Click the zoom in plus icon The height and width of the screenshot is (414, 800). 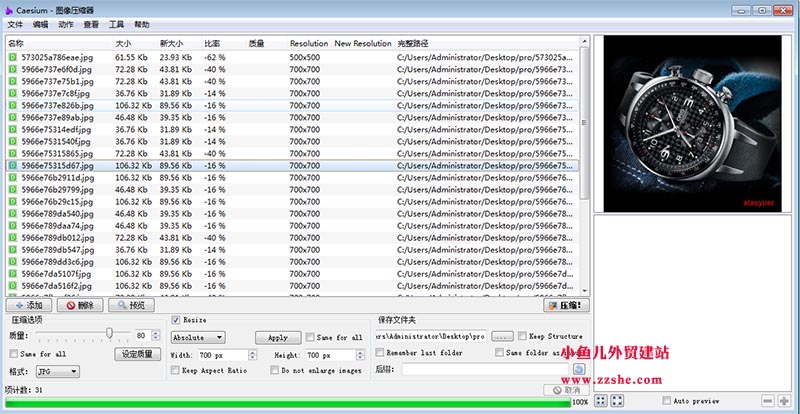(x=786, y=400)
